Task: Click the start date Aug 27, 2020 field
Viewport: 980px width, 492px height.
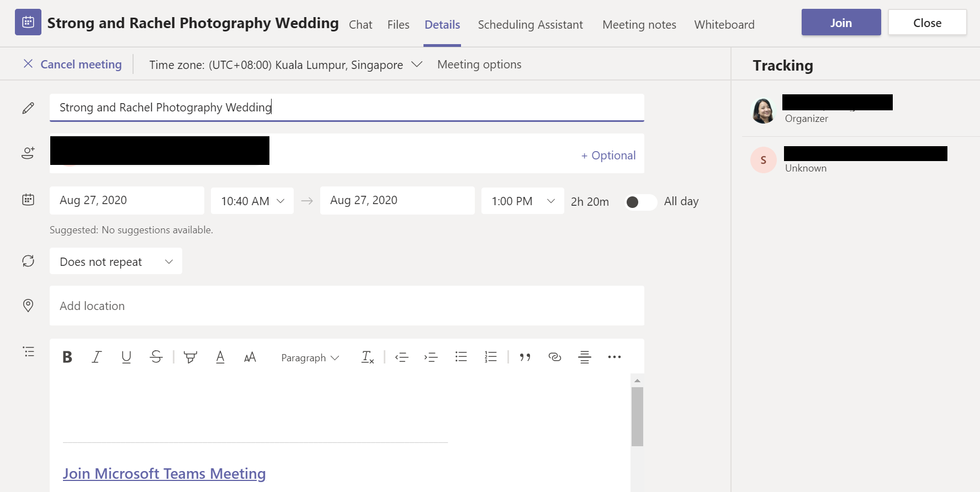Action: [x=127, y=200]
